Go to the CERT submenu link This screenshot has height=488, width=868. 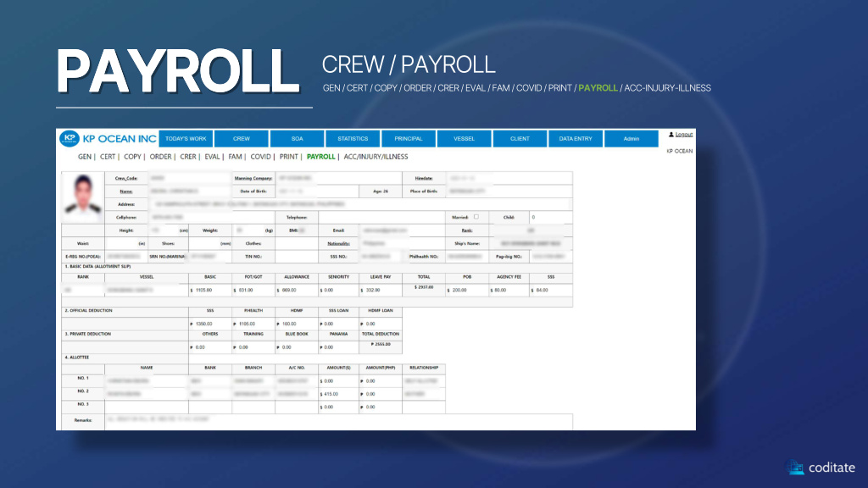tap(108, 157)
